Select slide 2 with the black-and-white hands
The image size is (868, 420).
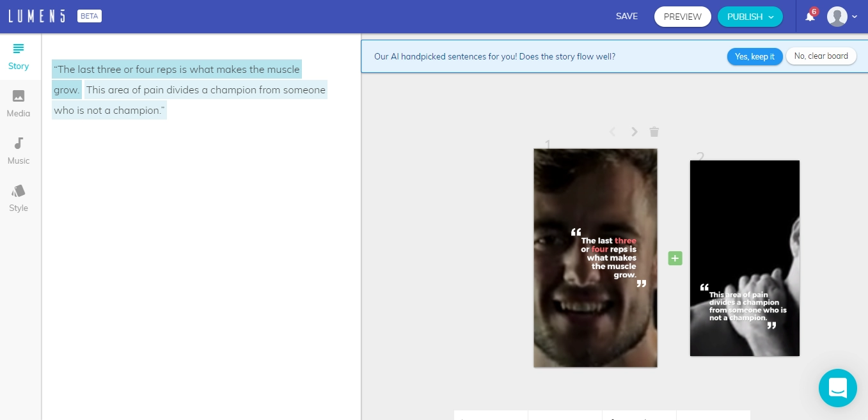(745, 258)
